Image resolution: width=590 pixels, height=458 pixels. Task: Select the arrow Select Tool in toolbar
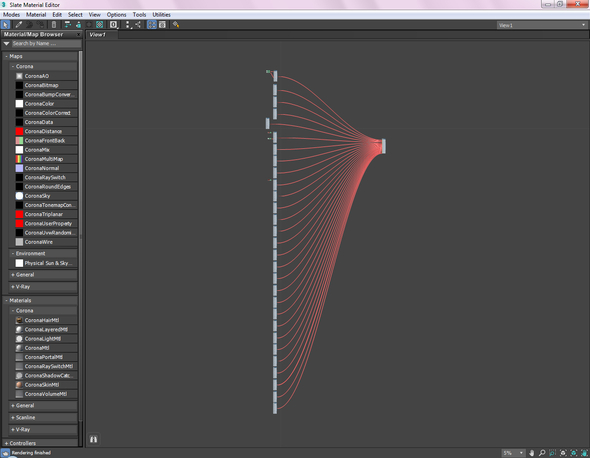5,24
